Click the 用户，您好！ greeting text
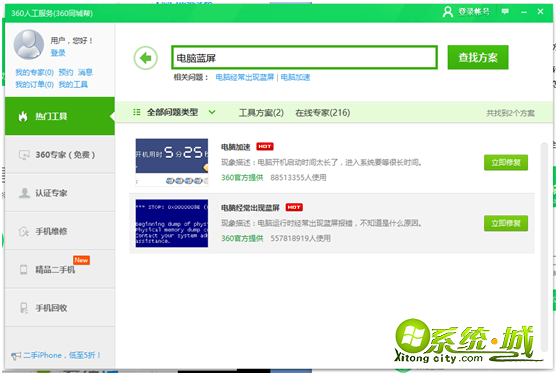Viewport: 558px width, 375px height. [72, 41]
